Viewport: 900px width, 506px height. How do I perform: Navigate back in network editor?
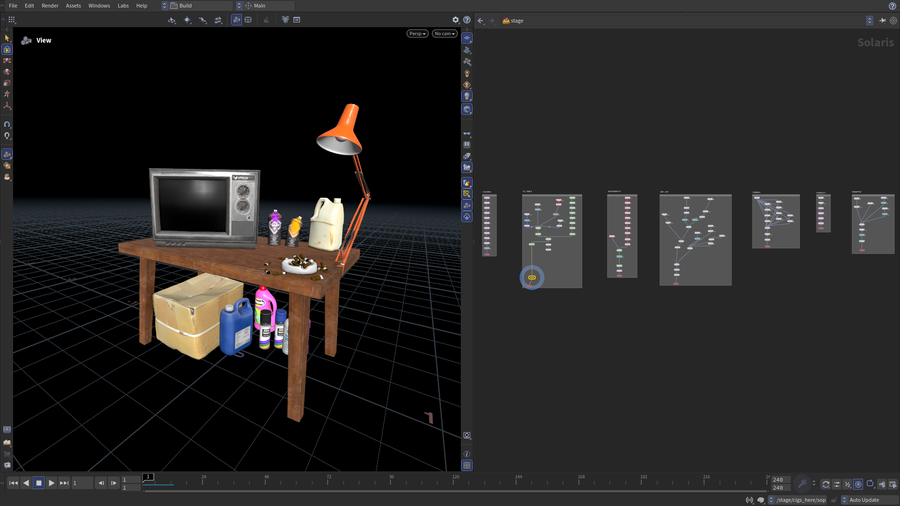(480, 21)
